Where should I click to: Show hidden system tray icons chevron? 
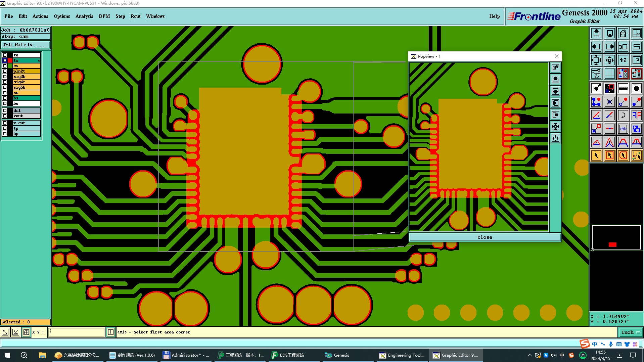(530, 355)
